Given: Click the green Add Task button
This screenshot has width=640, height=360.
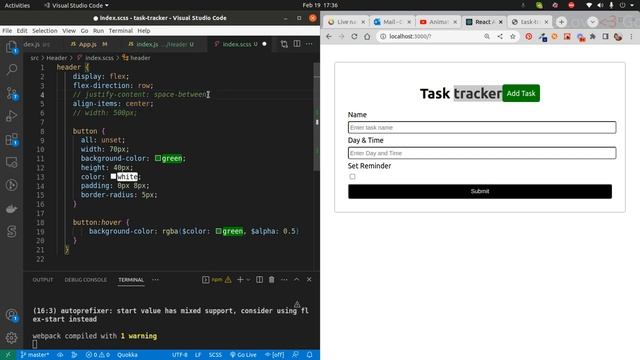Looking at the screenshot, I should [x=521, y=93].
